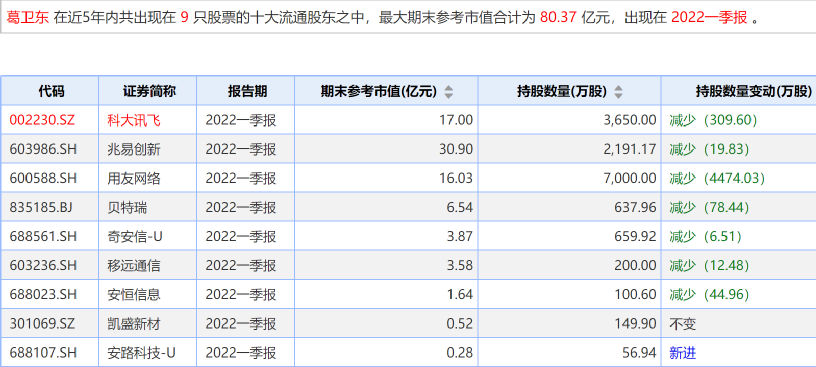Click the 80.37 total value in summary
The width and height of the screenshot is (816, 367).
click(558, 17)
